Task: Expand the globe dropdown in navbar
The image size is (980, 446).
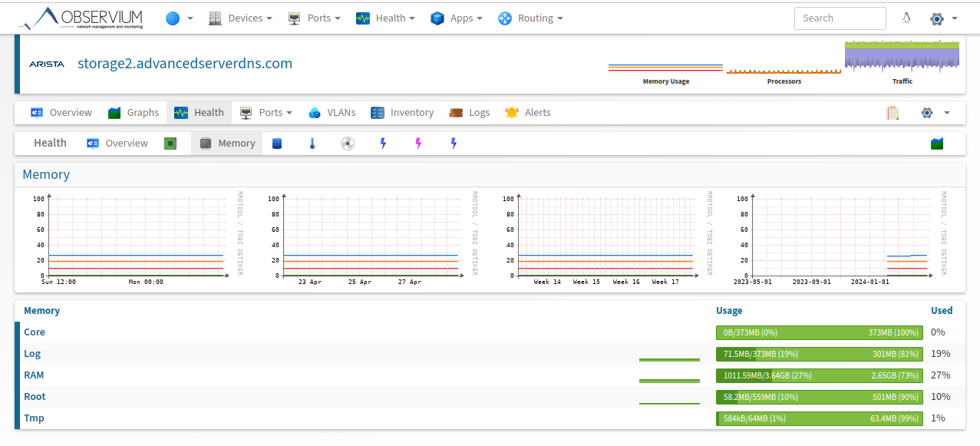Action: pyautogui.click(x=179, y=18)
